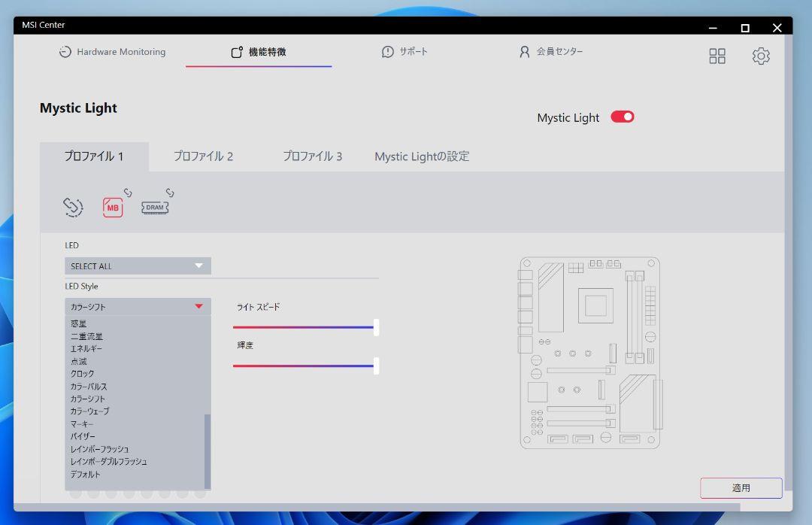Screen dimensions: 812x525
Task: Turn off the Mystic Light switch
Action: pos(622,117)
